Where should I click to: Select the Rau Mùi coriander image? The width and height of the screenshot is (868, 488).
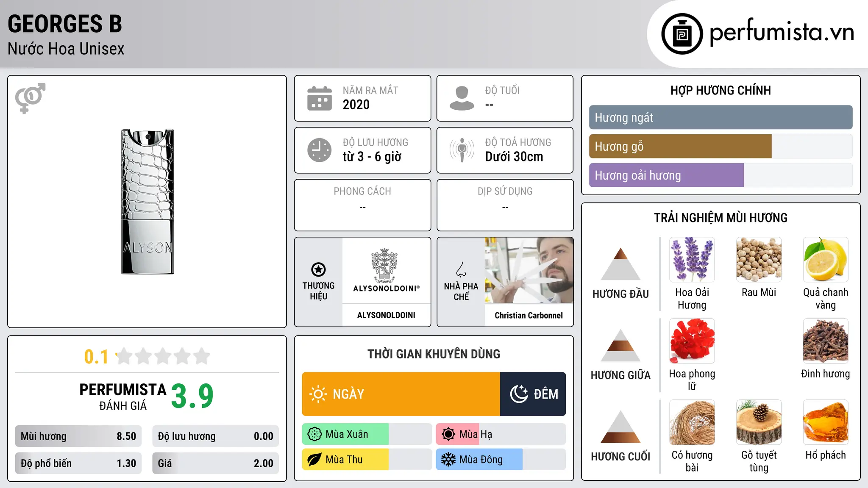coord(759,260)
